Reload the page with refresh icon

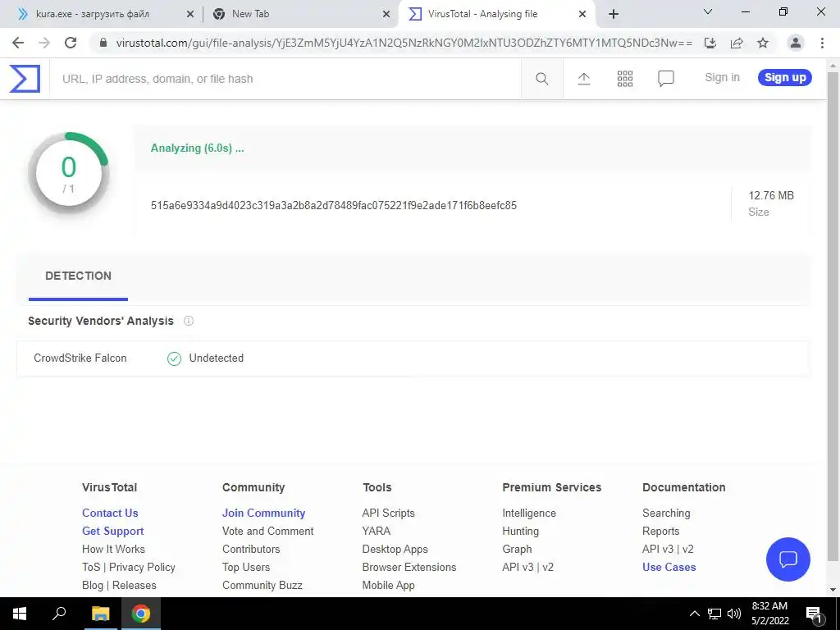[71, 43]
